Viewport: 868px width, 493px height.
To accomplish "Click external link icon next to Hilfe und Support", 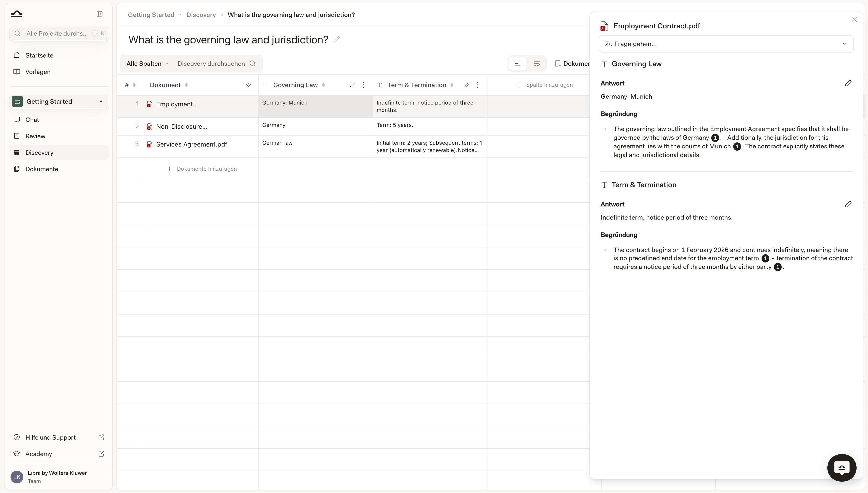I will (x=101, y=438).
